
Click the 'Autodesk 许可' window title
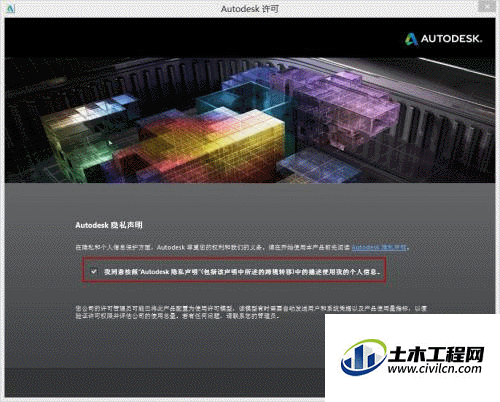250,9
